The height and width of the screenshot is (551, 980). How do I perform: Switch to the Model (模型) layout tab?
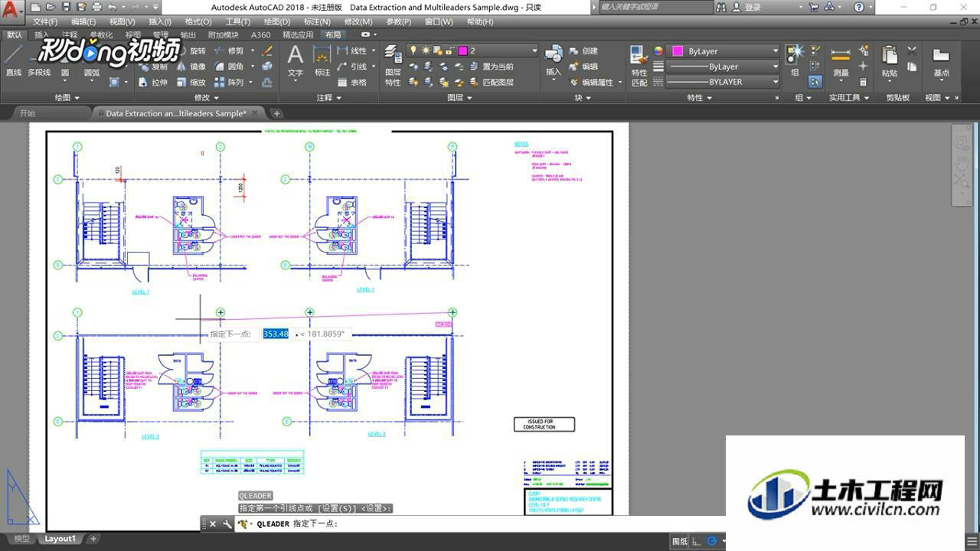(x=22, y=539)
